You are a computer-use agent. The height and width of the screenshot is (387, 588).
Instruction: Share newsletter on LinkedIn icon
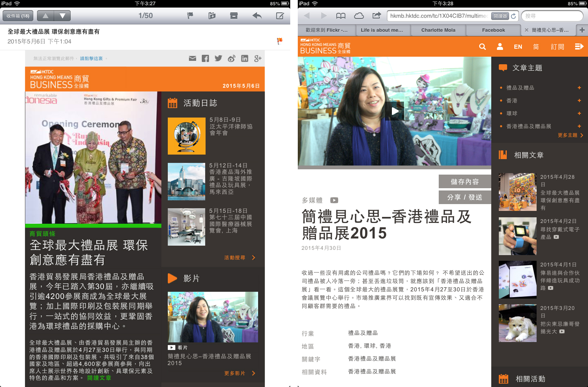244,58
